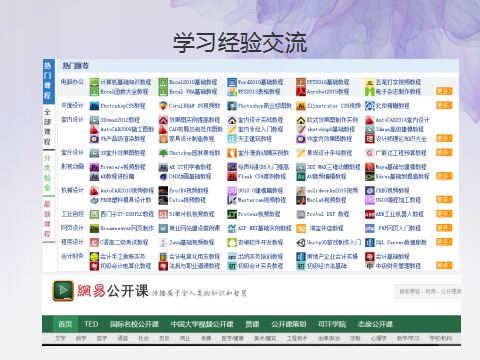This screenshot has width=480, height=360.
Task: Switch to the 分类检索 side tab
Action: coord(48,173)
